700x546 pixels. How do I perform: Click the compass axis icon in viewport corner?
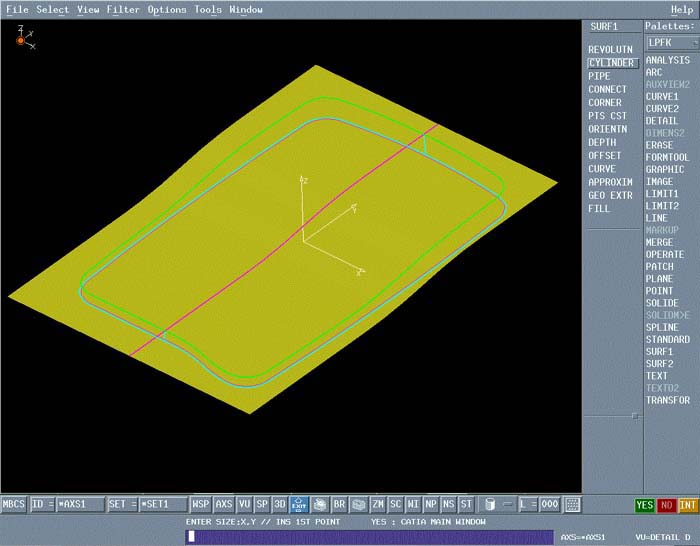click(21, 39)
